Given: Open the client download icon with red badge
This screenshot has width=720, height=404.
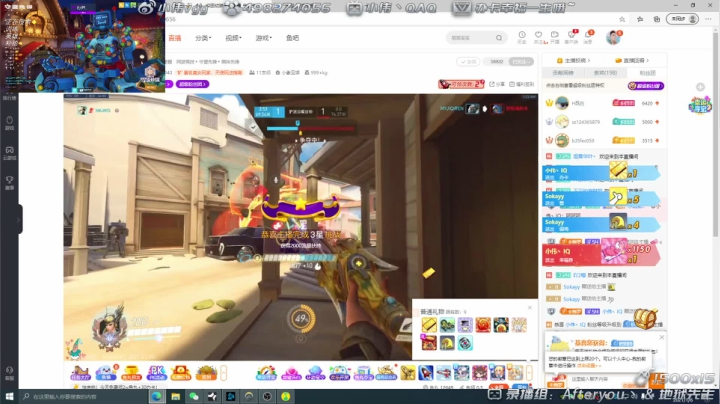Looking at the screenshot, I should coord(572,37).
